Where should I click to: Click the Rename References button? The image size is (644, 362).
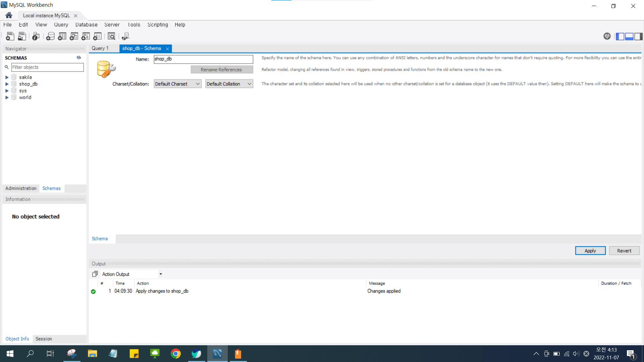[x=221, y=69]
